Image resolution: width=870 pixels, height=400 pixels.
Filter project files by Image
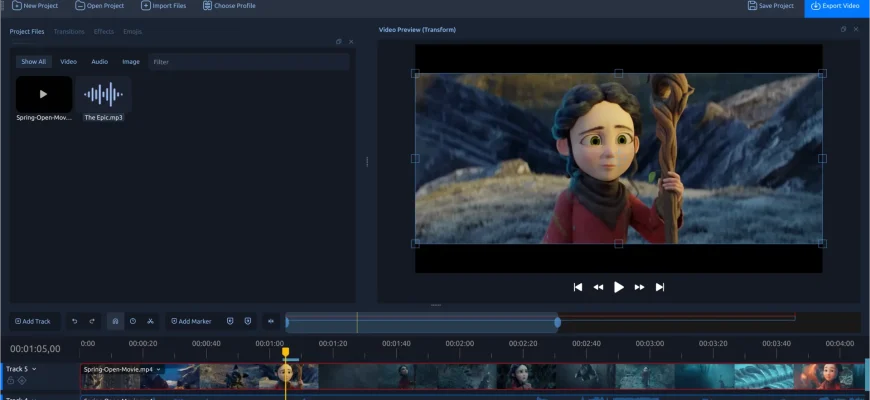click(x=131, y=62)
